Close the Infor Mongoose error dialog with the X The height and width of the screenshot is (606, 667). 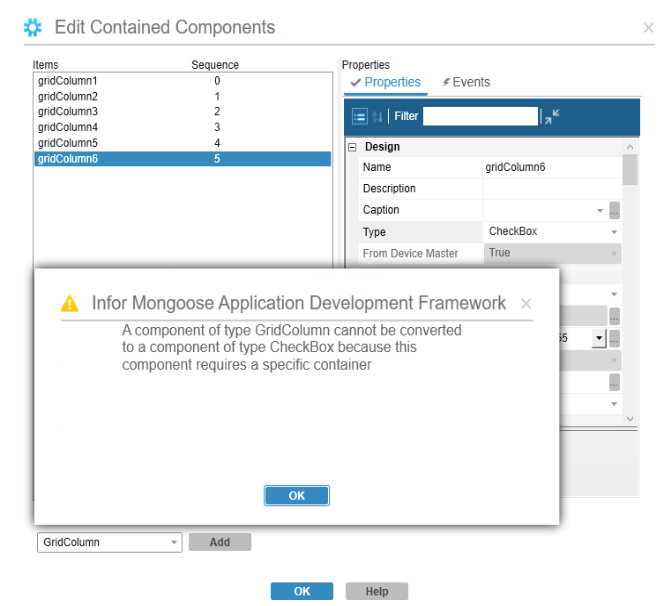(x=526, y=304)
